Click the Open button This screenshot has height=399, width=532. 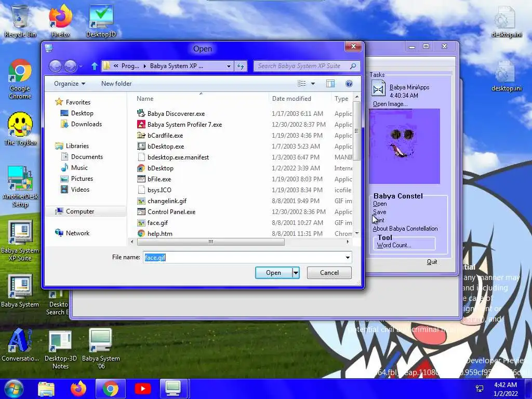tap(273, 272)
